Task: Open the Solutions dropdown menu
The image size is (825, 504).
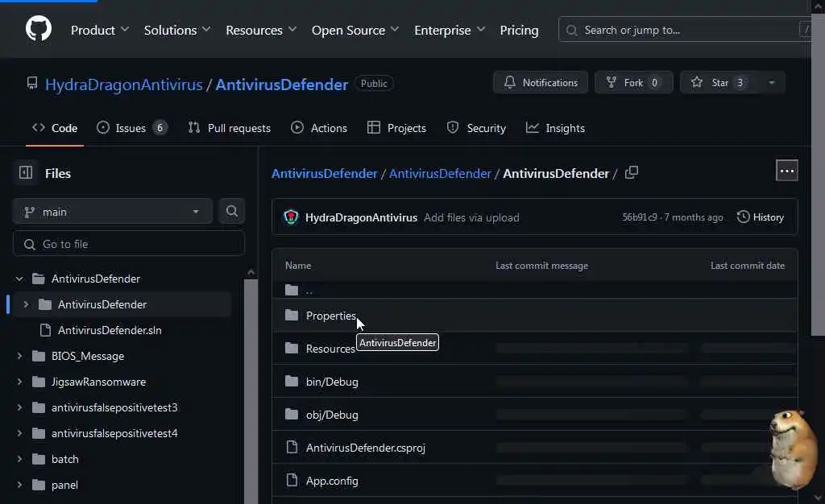Action: coord(177,30)
